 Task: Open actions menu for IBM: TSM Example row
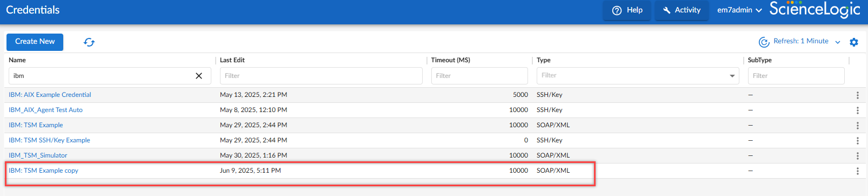pyautogui.click(x=857, y=125)
